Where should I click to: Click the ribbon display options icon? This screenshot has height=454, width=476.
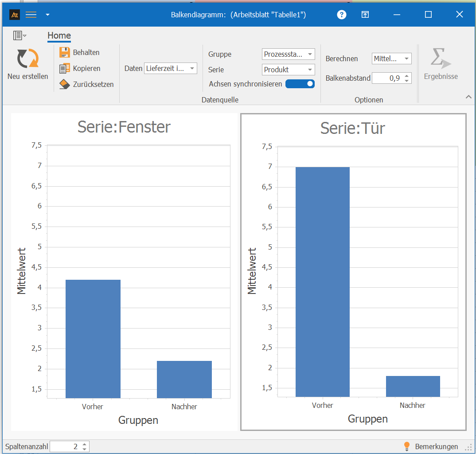click(x=365, y=15)
